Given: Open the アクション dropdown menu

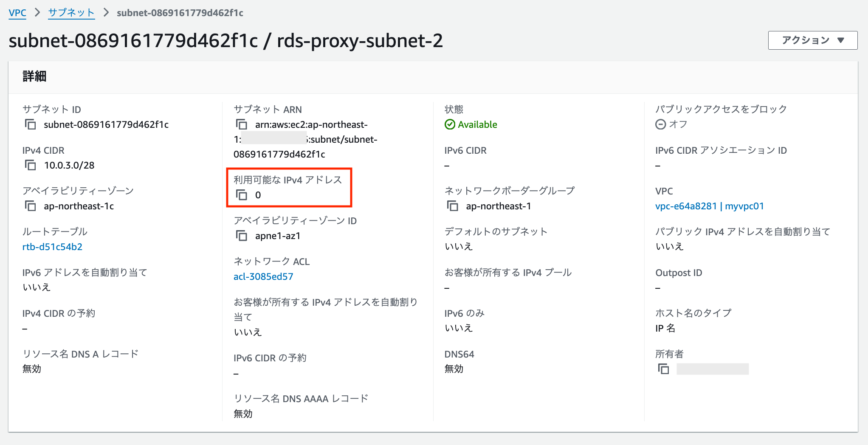Looking at the screenshot, I should [x=813, y=40].
